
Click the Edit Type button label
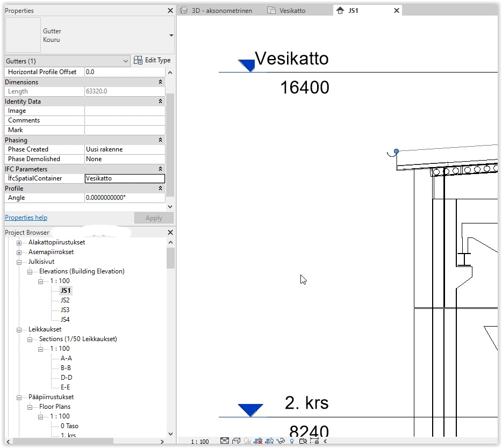[157, 60]
